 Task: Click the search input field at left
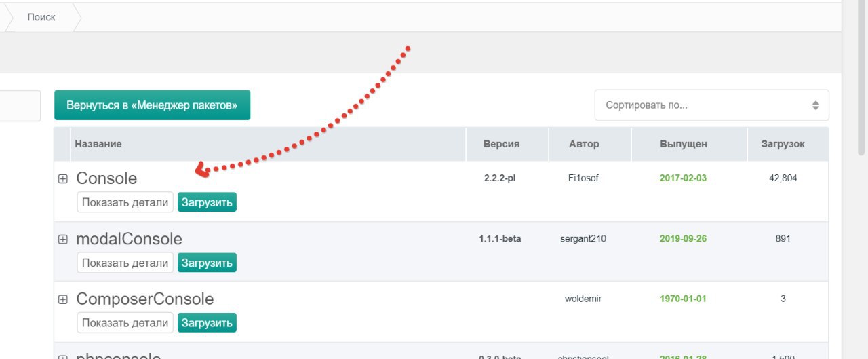pyautogui.click(x=20, y=106)
